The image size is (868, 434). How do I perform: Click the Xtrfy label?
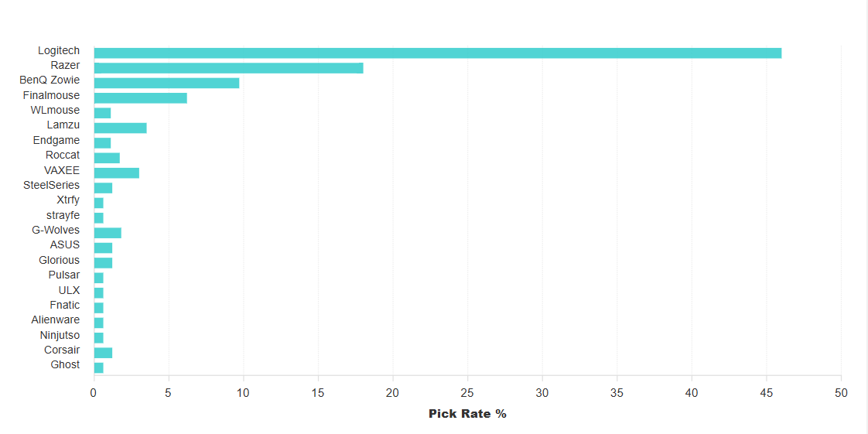(x=68, y=200)
